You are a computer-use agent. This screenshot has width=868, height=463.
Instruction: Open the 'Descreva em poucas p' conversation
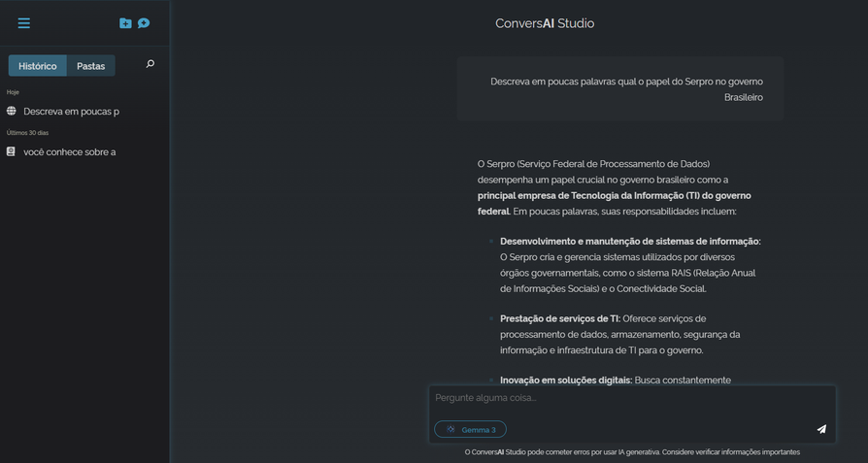(72, 112)
